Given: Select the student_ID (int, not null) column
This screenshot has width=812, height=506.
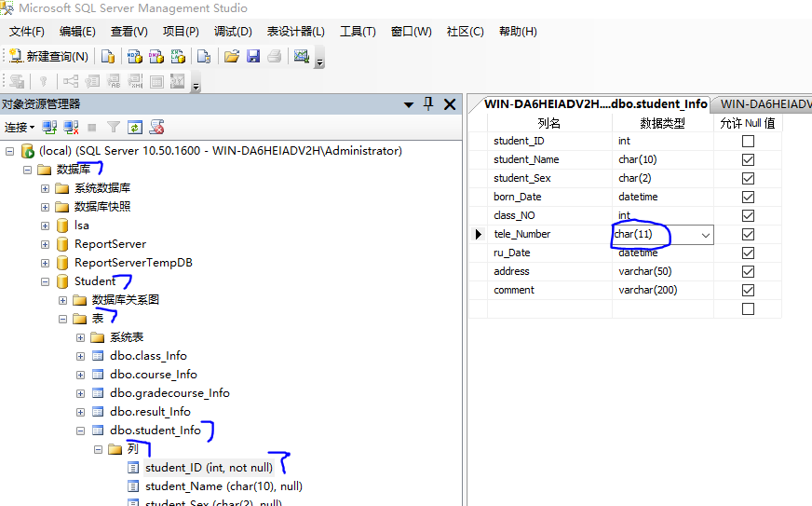Looking at the screenshot, I should coord(209,468).
